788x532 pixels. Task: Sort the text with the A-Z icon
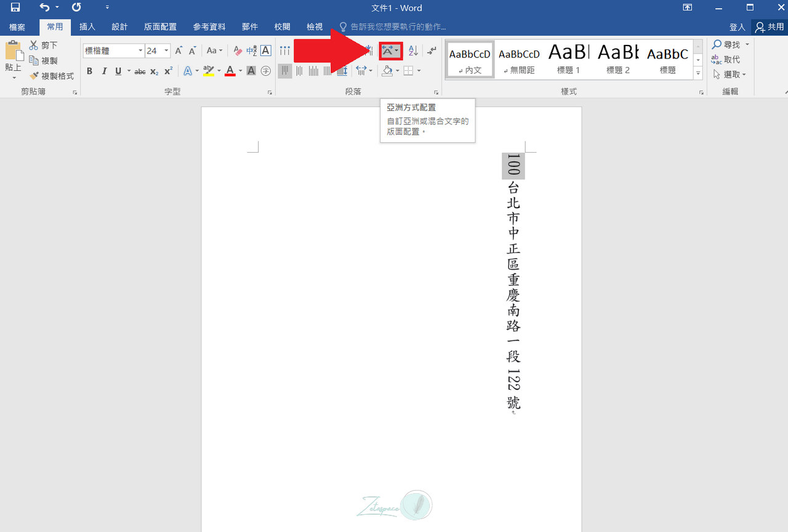[413, 51]
